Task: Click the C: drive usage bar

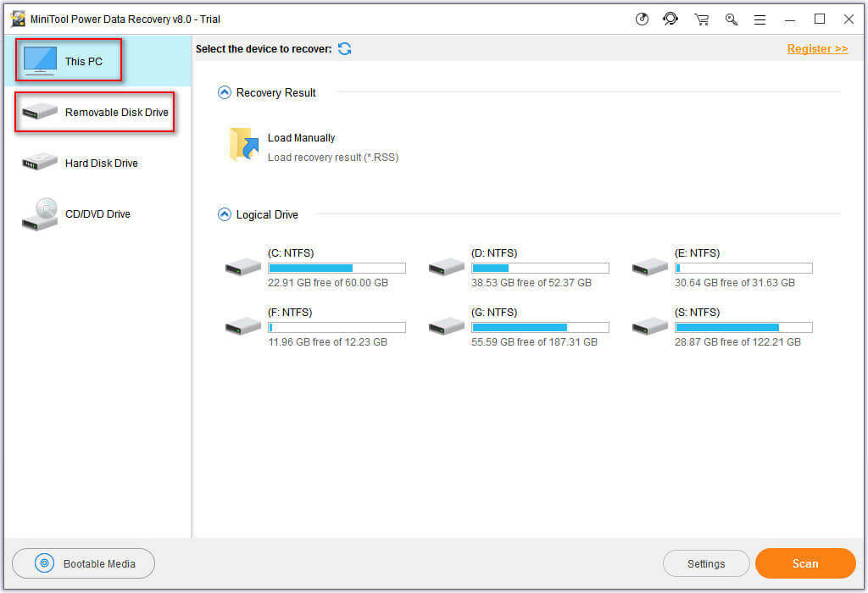Action: coord(337,269)
